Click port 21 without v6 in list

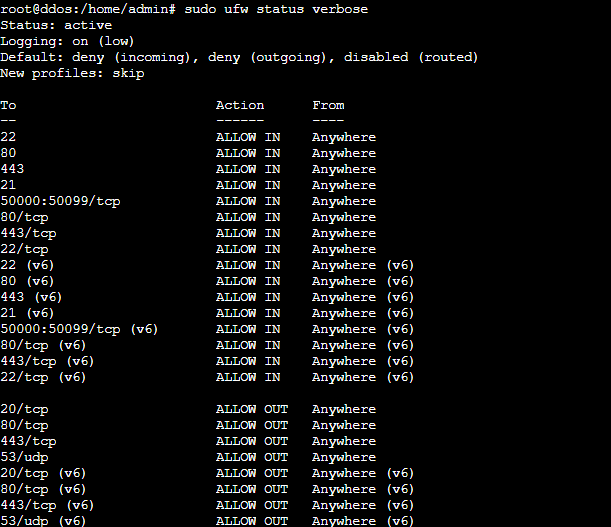8,185
